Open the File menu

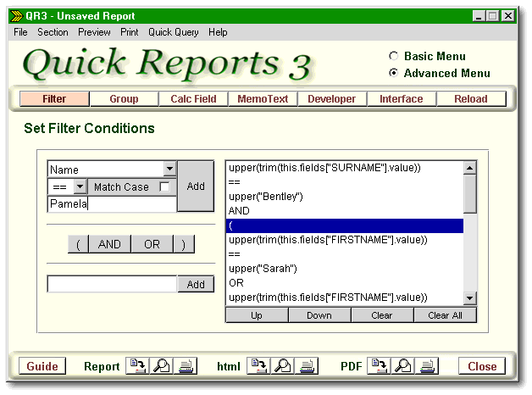[x=20, y=32]
